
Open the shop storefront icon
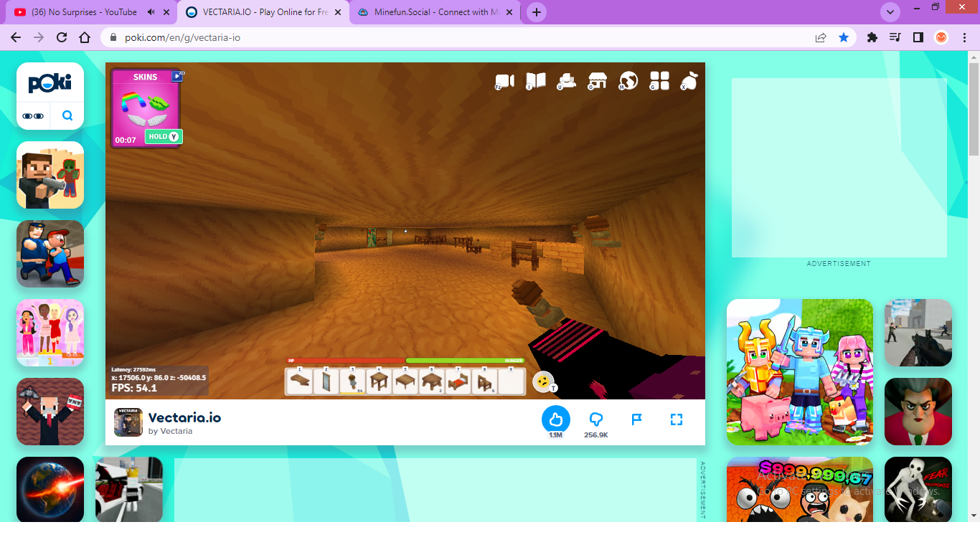[598, 81]
